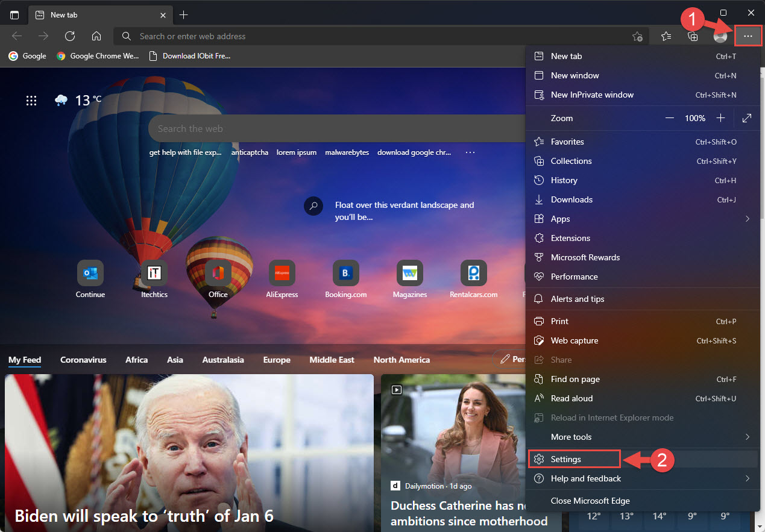Open the Download IObit Free bookmark

coord(190,56)
